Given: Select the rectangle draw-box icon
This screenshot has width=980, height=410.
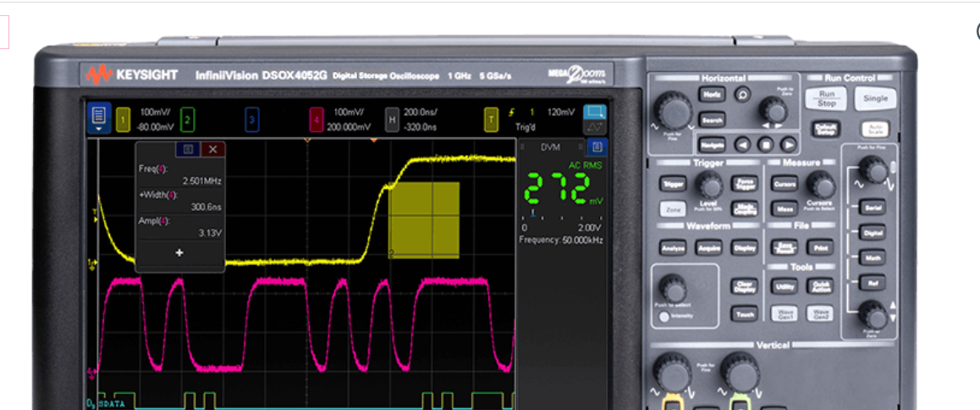Looking at the screenshot, I should coord(596,112).
